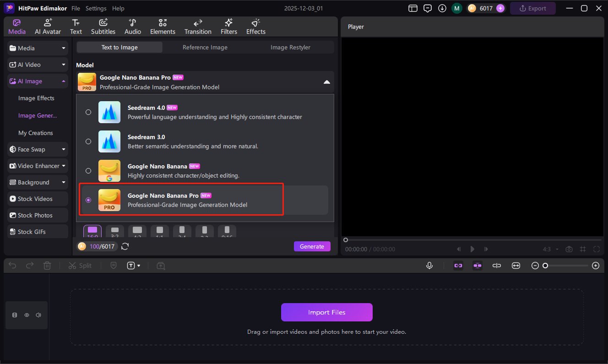Take a snapshot with camera icon

click(x=569, y=249)
